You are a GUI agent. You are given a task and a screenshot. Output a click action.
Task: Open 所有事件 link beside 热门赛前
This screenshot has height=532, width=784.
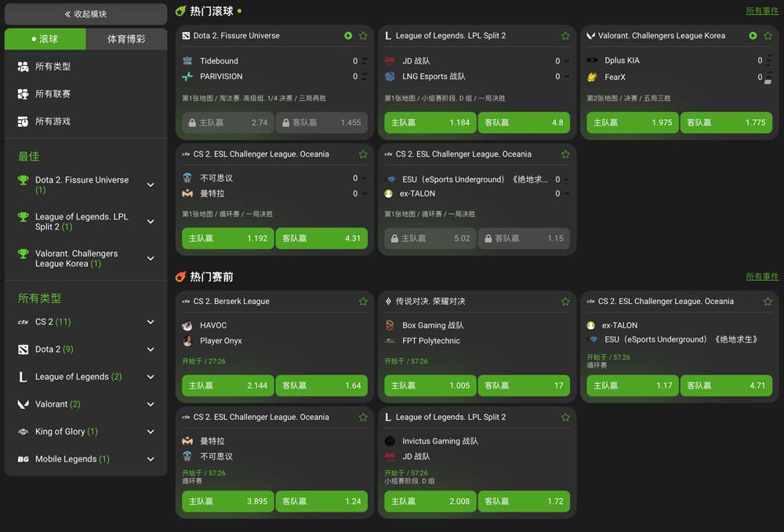pos(762,277)
